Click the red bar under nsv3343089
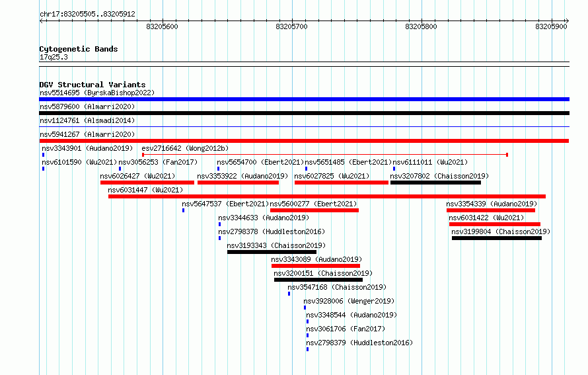 316,266
